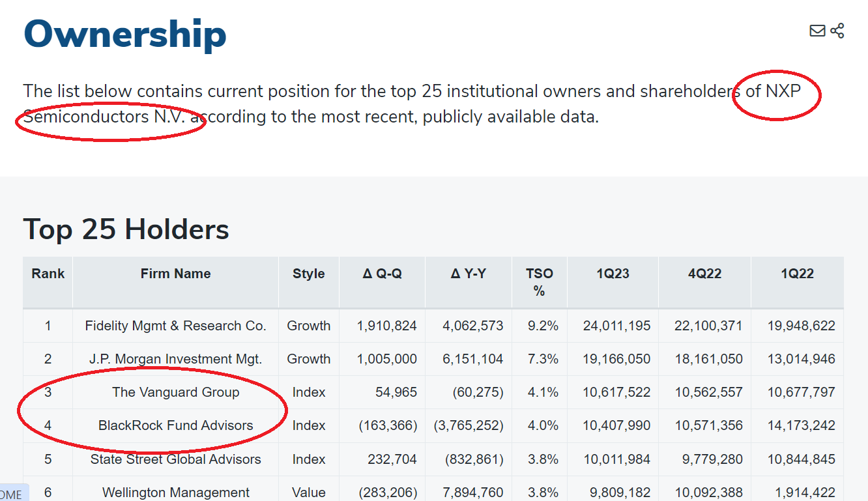Screen dimensions: 868x501
Task: Click the Ownership page heading
Action: [125, 34]
